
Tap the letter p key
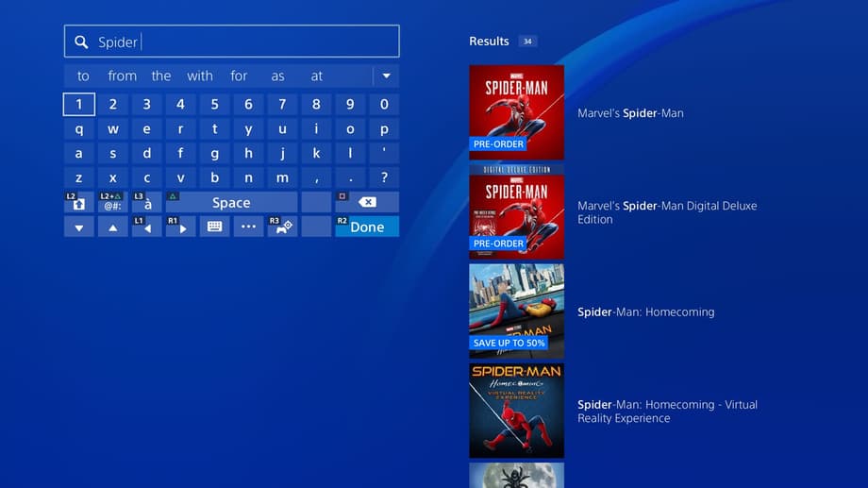coord(384,129)
